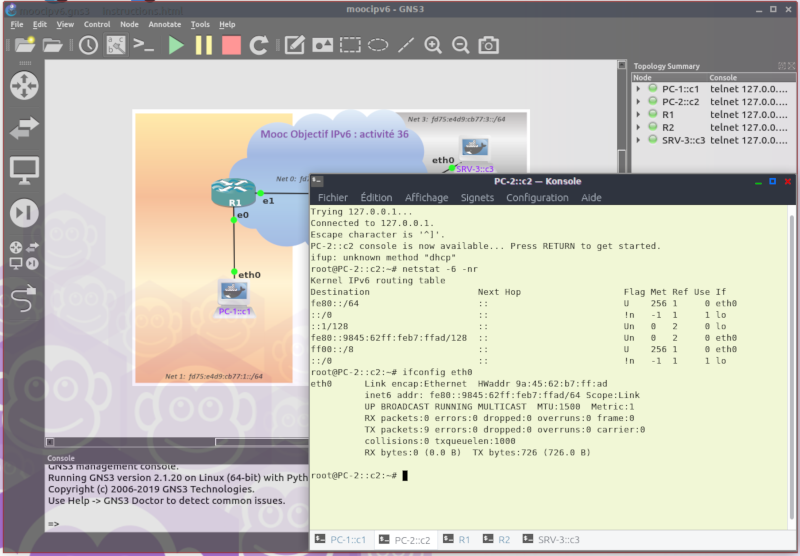Select the Insert a picture tool
This screenshot has height=556, width=800.
tap(322, 45)
